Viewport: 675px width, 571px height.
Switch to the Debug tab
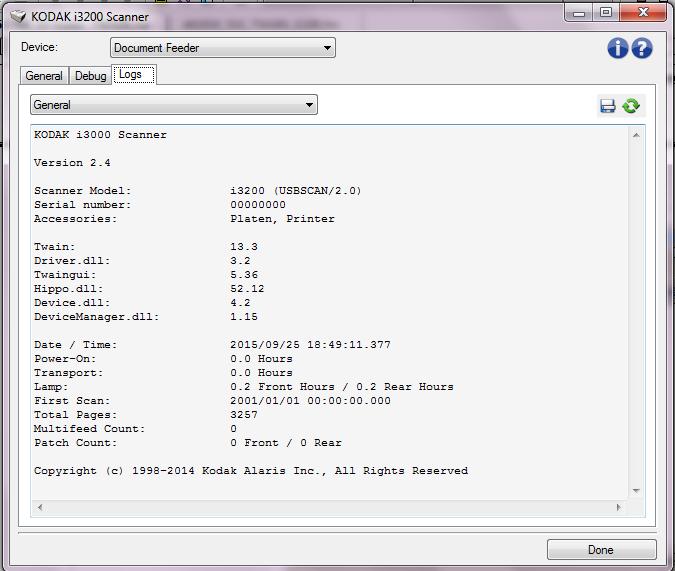point(90,76)
